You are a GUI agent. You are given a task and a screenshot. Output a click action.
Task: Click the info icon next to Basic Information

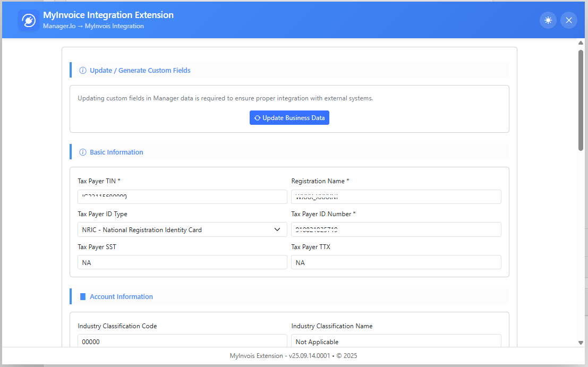tap(82, 152)
